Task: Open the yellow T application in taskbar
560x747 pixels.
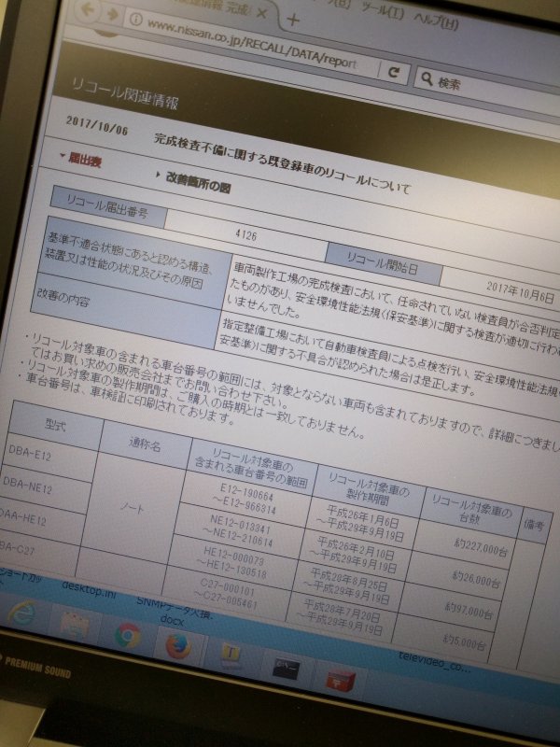Action: tap(231, 656)
